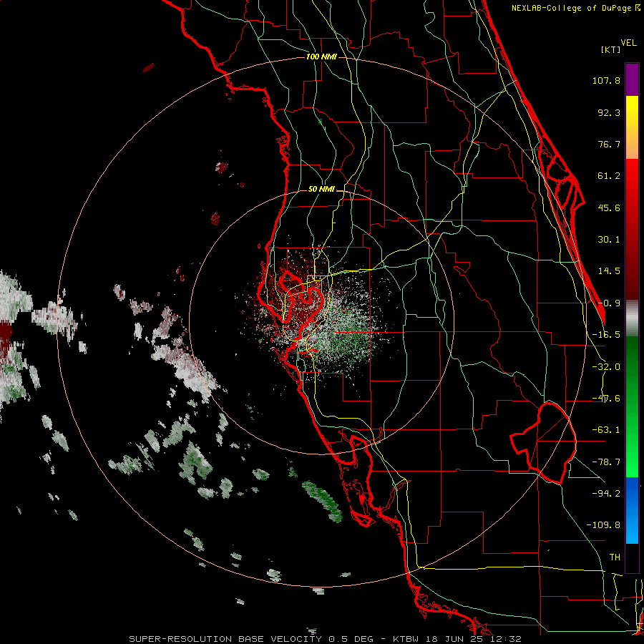Pick the gray segment of the color bar
Screen dimensions: 644x644
[x=632, y=318]
